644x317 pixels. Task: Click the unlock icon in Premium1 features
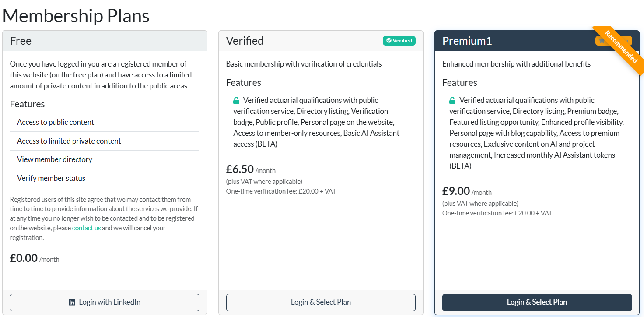point(452,100)
